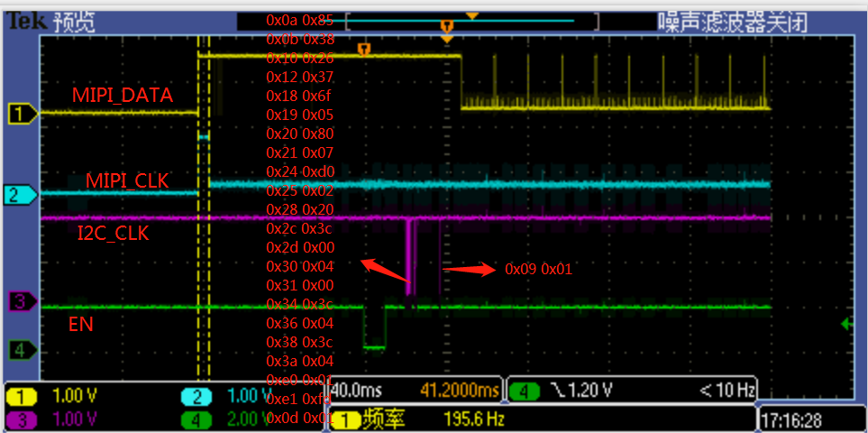Click the frequency measurement channel 1 badge
Viewport: 868px width, 433px height.
click(x=346, y=419)
